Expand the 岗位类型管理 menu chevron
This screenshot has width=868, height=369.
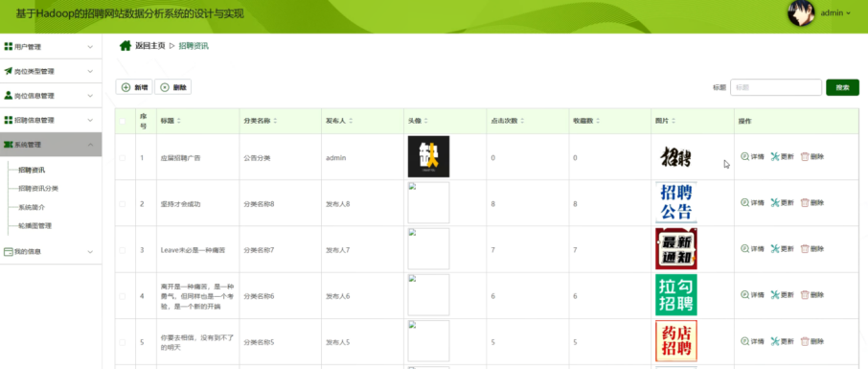point(90,72)
